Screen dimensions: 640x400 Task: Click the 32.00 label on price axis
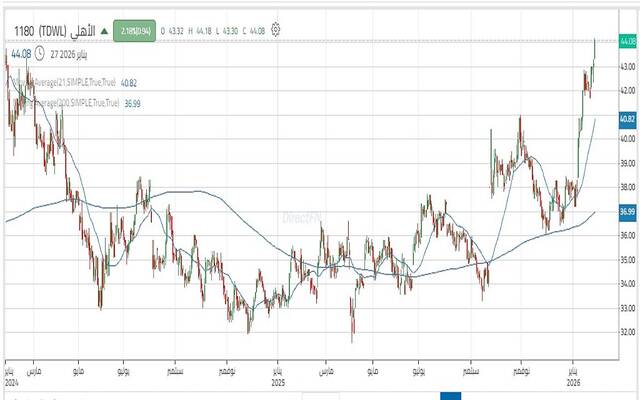point(627,332)
